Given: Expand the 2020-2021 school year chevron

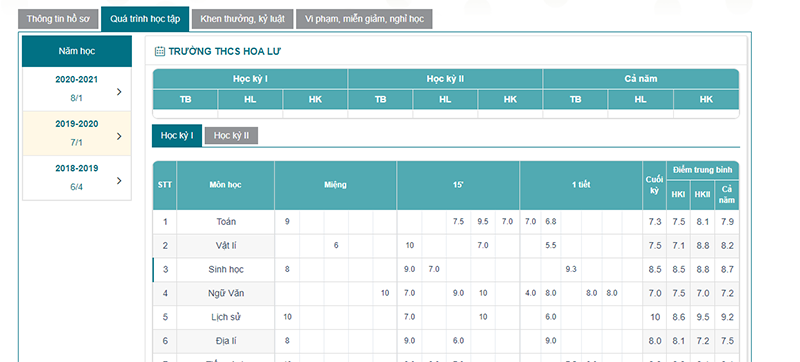Looking at the screenshot, I should tap(119, 92).
